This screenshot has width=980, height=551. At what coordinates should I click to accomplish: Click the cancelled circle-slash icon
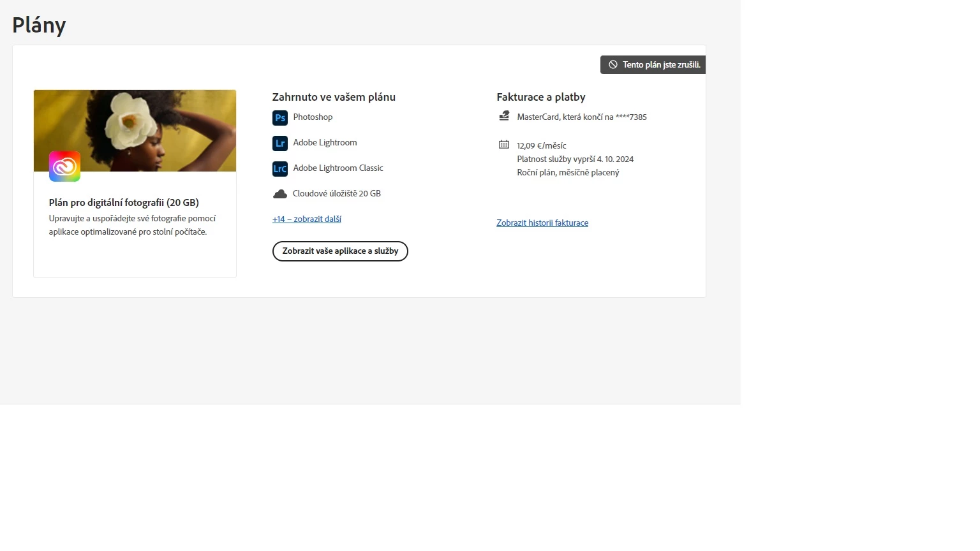pyautogui.click(x=612, y=64)
